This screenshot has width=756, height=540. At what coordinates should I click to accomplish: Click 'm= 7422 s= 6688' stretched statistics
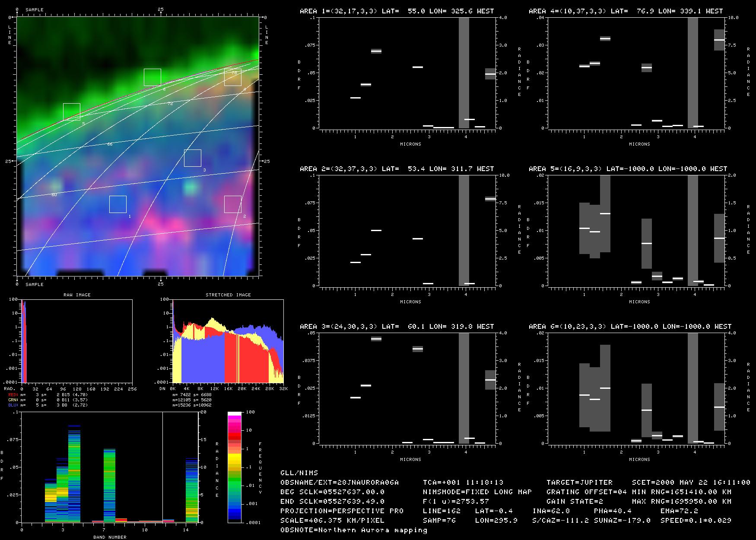tap(192, 394)
